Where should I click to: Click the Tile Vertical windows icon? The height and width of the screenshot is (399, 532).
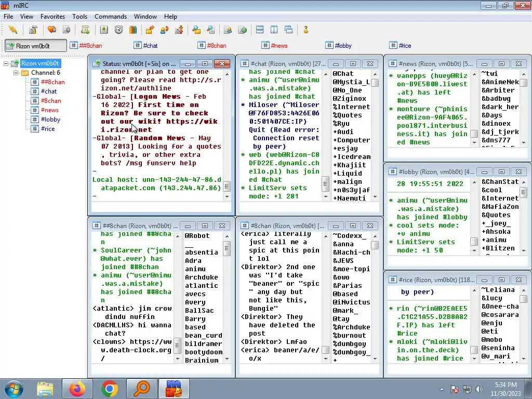[274, 30]
